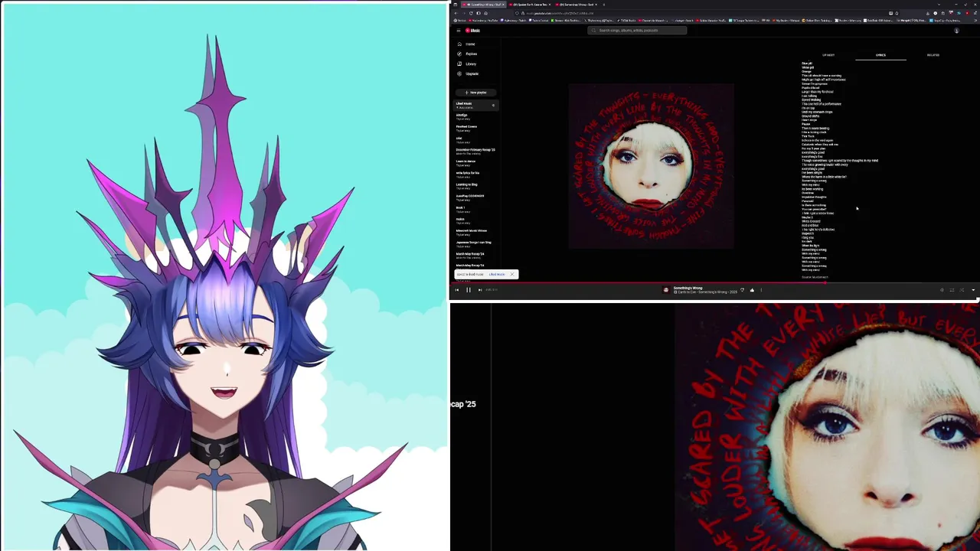Click the Something's Wrong title in player bar
This screenshot has height=551, width=980.
(688, 288)
